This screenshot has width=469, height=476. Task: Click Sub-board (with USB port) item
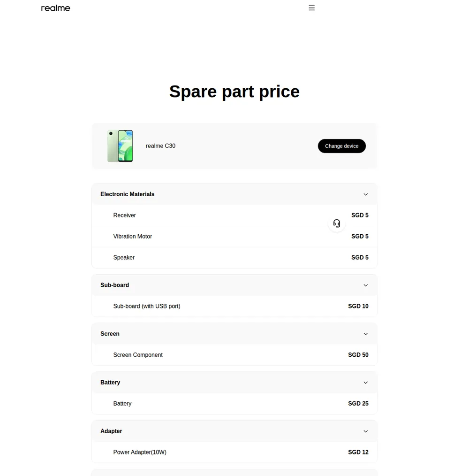[146, 307]
